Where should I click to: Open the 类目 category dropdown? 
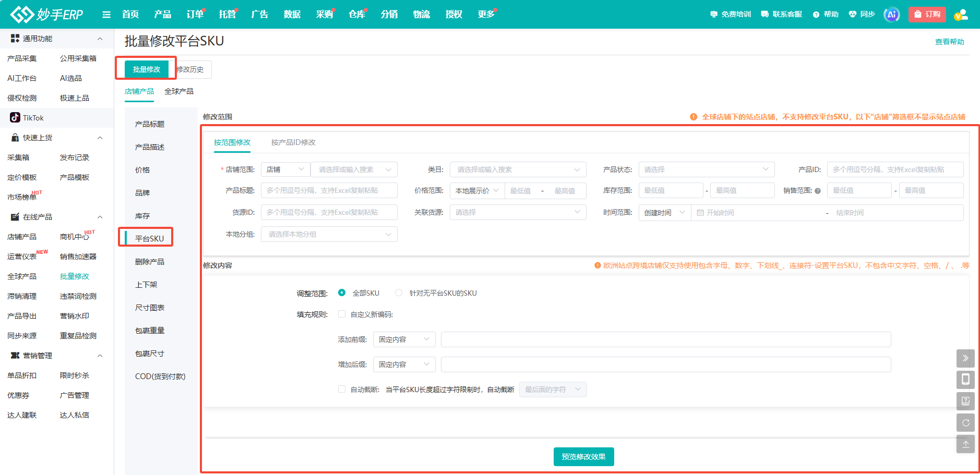point(518,169)
